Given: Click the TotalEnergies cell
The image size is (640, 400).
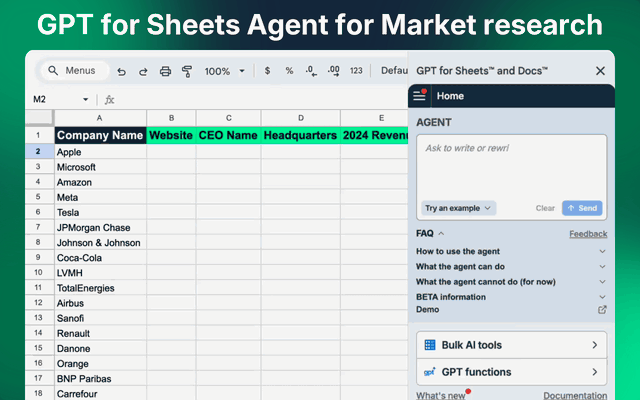Looking at the screenshot, I should 100,288.
